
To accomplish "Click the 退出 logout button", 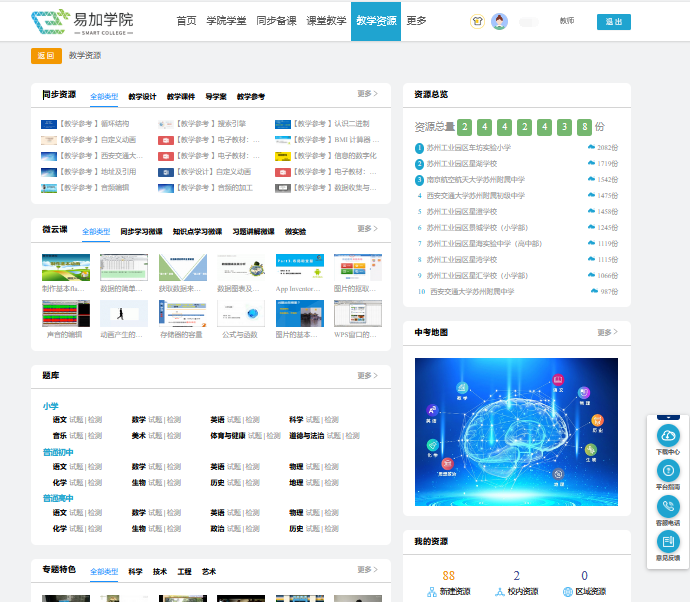I will click(614, 22).
